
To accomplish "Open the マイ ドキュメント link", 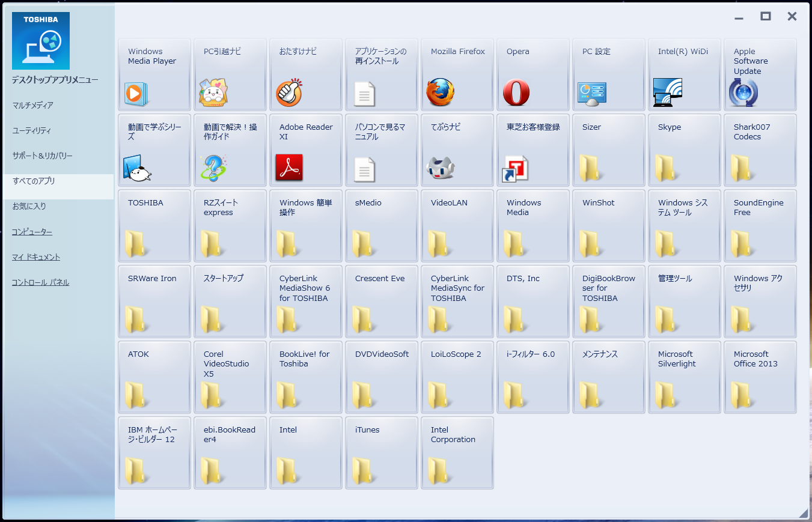I will [36, 258].
